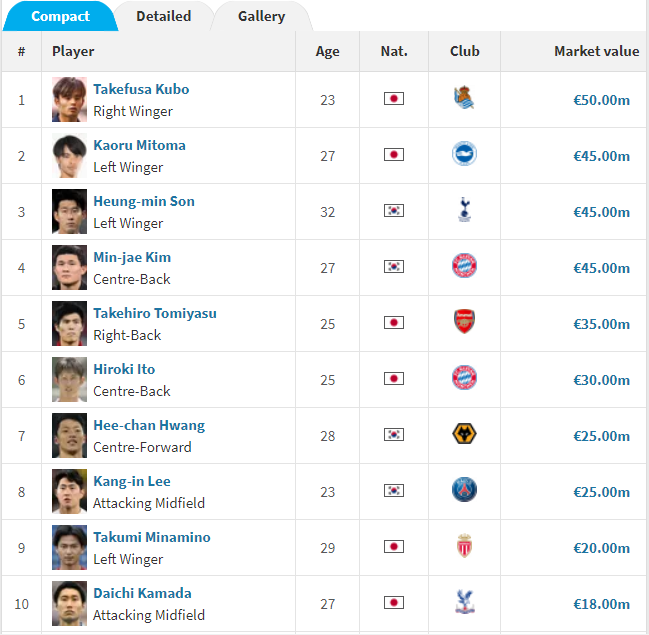
Task: Click the €50.00m market value link
Action: (601, 100)
